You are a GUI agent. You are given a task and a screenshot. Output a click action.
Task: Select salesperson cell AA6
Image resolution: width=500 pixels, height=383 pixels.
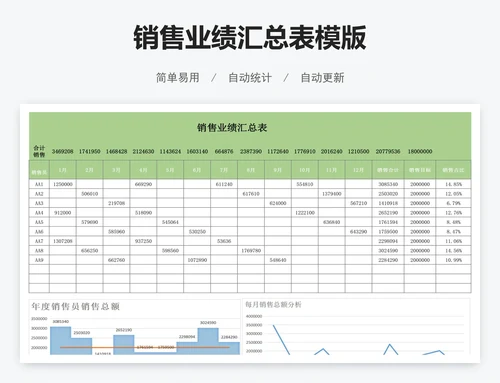[x=39, y=231]
